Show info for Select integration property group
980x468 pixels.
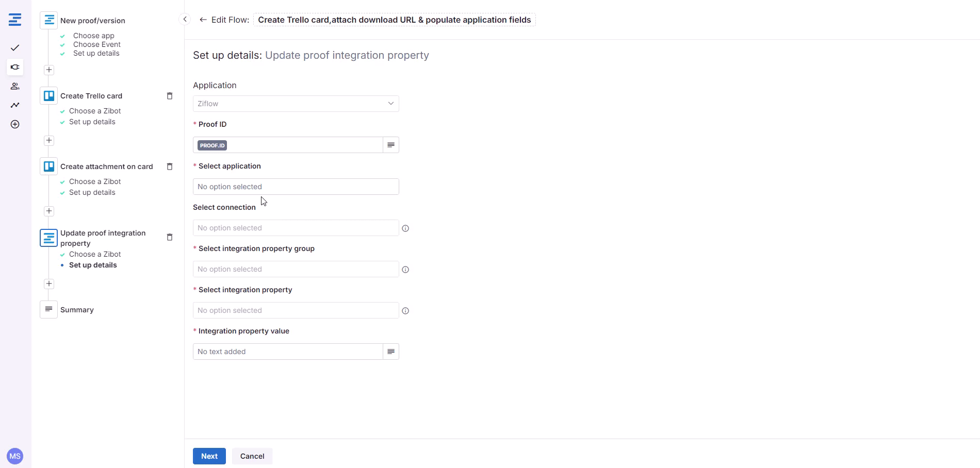405,270
